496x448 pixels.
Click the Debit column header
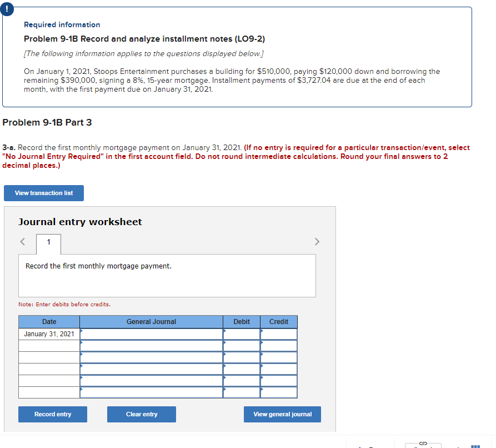(x=242, y=322)
